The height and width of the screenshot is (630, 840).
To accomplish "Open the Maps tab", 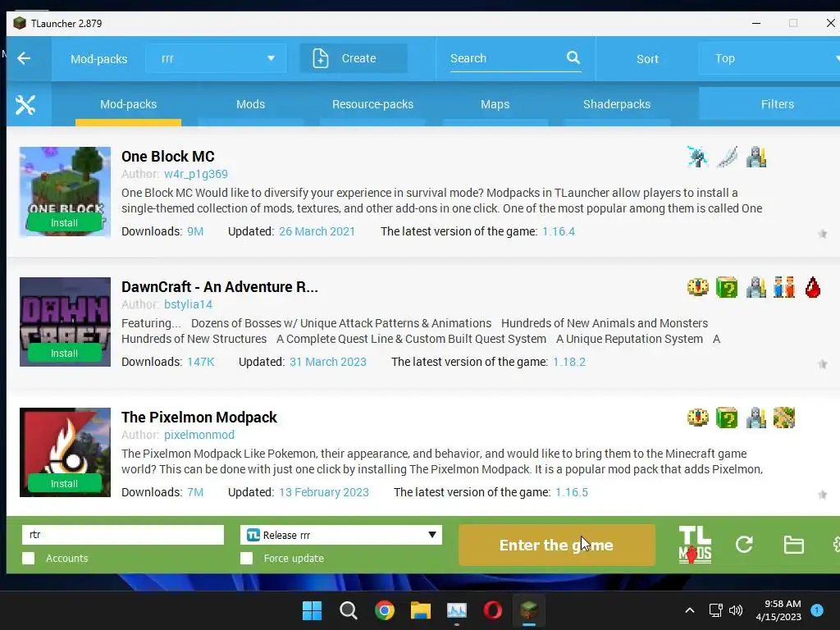I will click(x=495, y=104).
